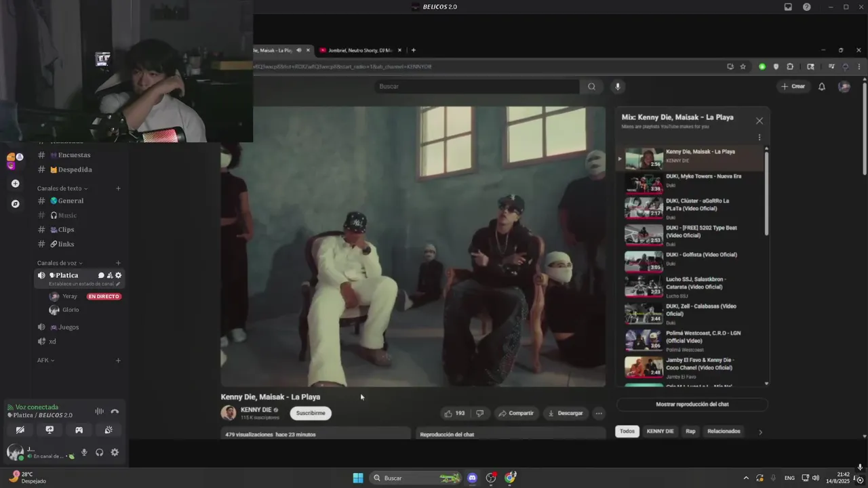Open more actions menu under video
The width and height of the screenshot is (868, 488).
pos(598,413)
